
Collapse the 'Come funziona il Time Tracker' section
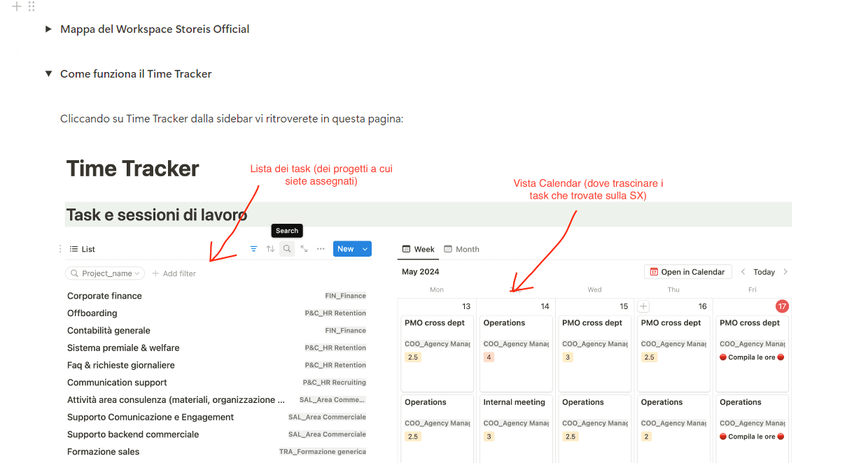(48, 73)
